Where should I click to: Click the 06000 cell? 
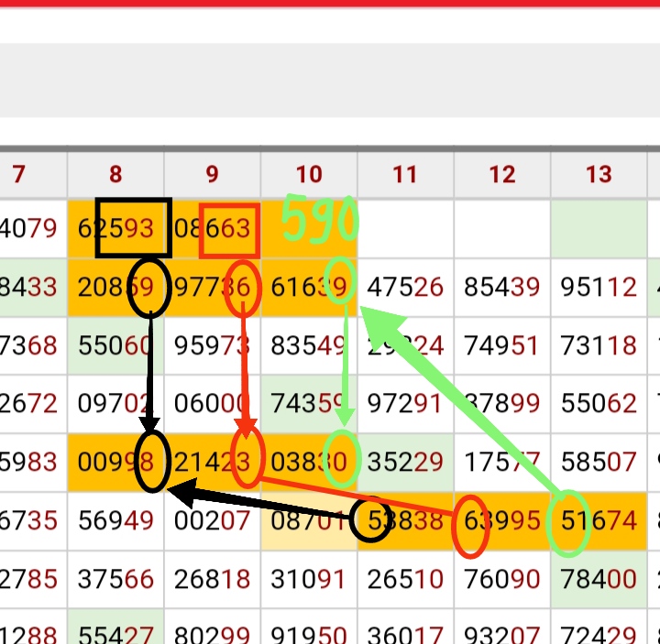pos(212,404)
